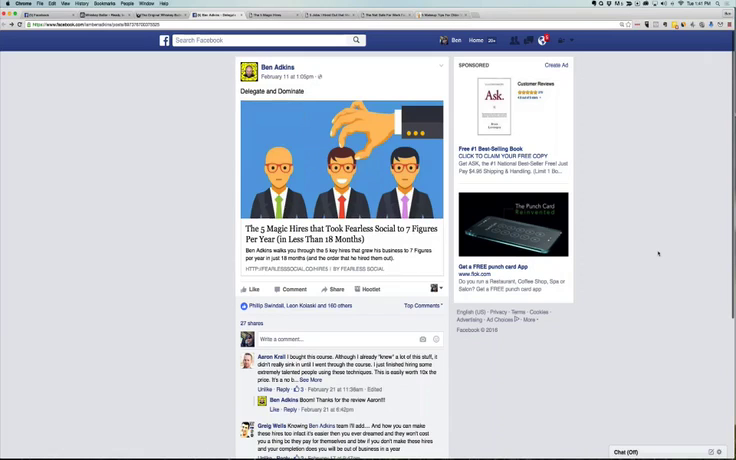Click the Facebook logo icon
This screenshot has height=460, width=736.
pyautogui.click(x=164, y=40)
